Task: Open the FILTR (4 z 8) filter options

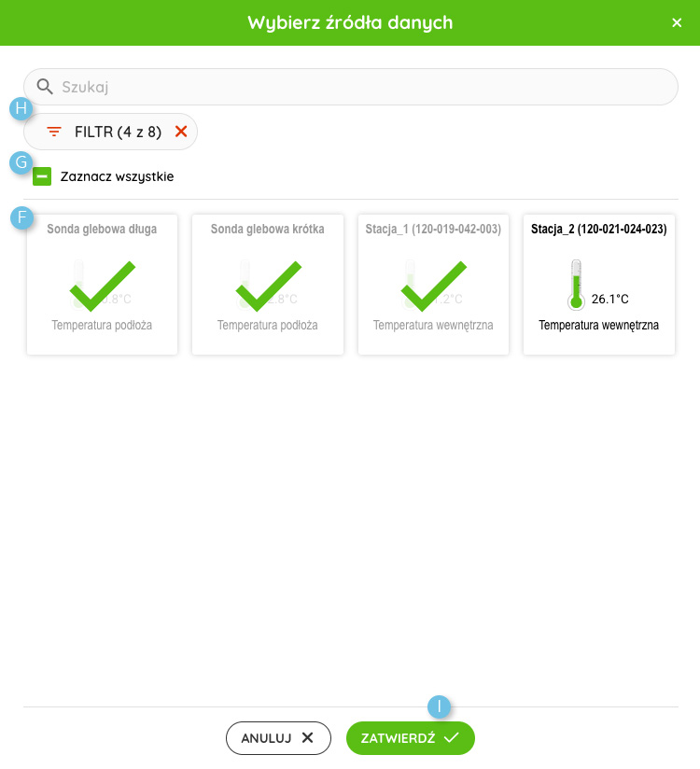Action: click(110, 132)
